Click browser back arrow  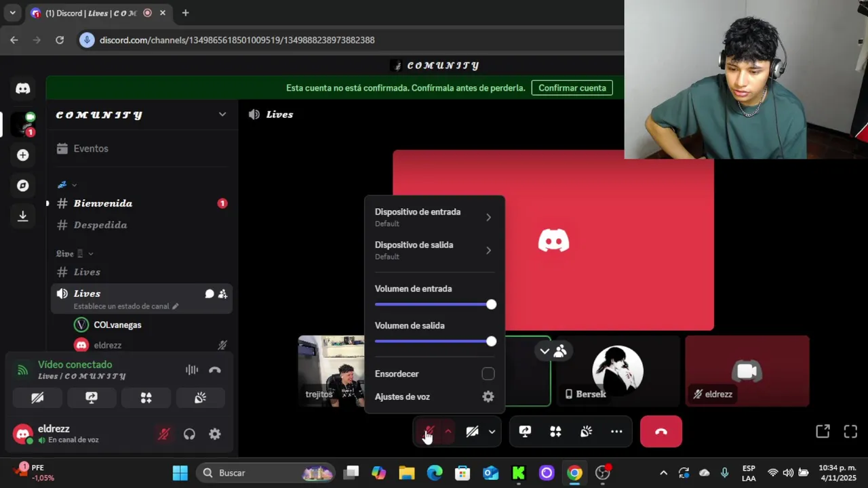14,40
